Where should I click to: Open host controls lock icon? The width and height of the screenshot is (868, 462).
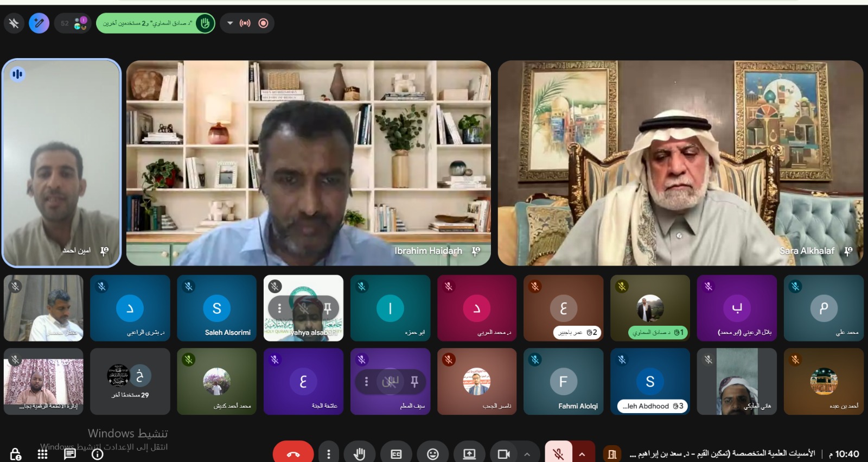pyautogui.click(x=15, y=454)
